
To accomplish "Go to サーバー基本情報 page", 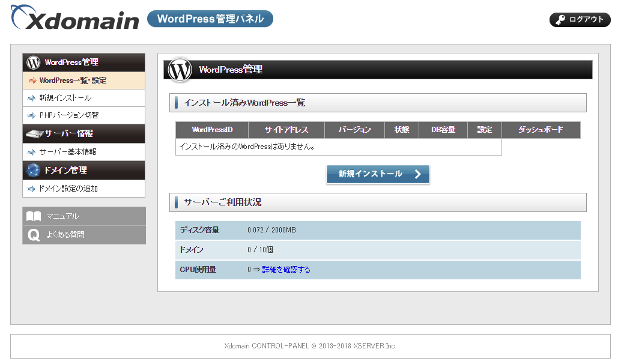I will pyautogui.click(x=67, y=152).
